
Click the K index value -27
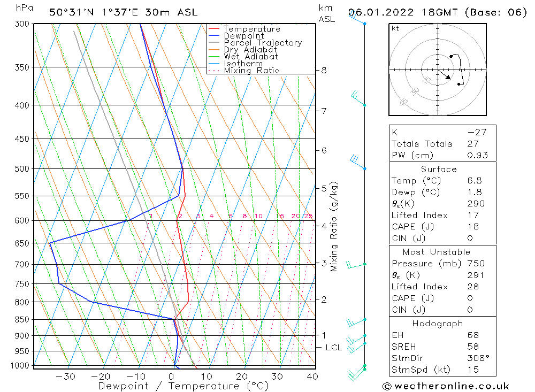pos(477,133)
